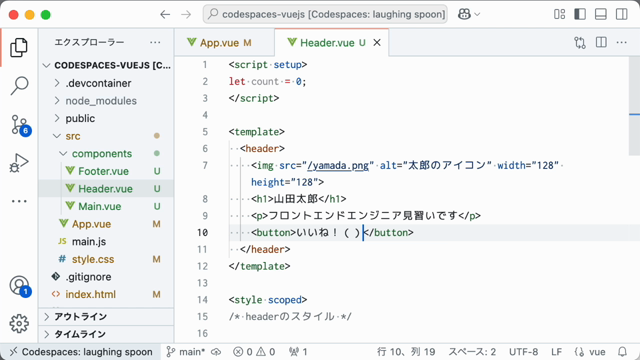Open Source Control with 6 changes
Image resolution: width=640 pixels, height=360 pixels.
pyautogui.click(x=20, y=125)
